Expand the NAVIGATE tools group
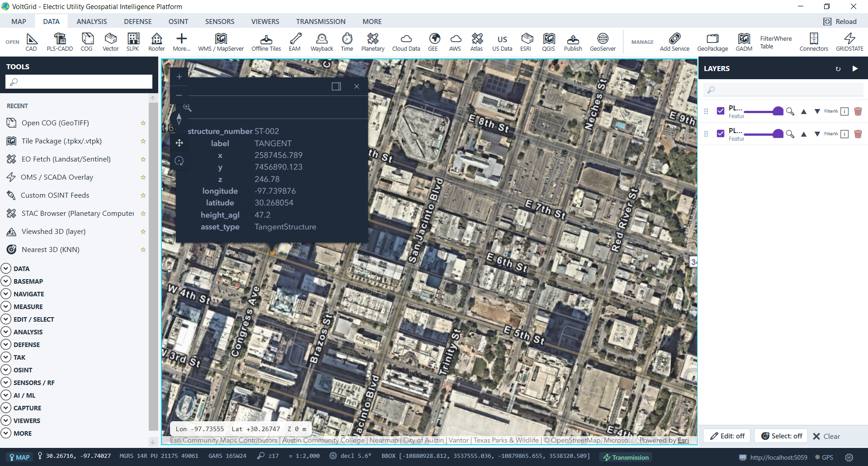868x466 pixels. point(23,294)
